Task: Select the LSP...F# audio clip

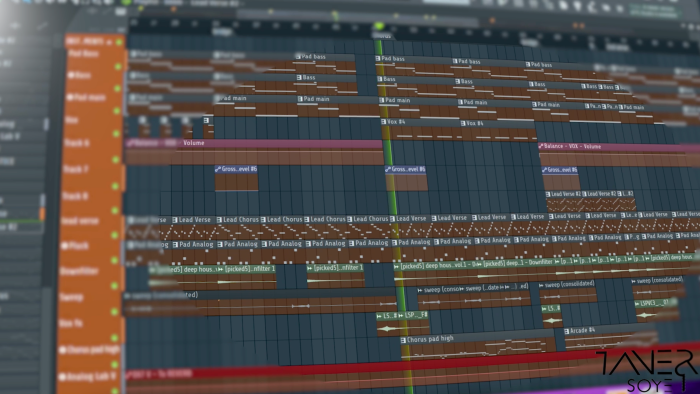Action: tap(414, 324)
